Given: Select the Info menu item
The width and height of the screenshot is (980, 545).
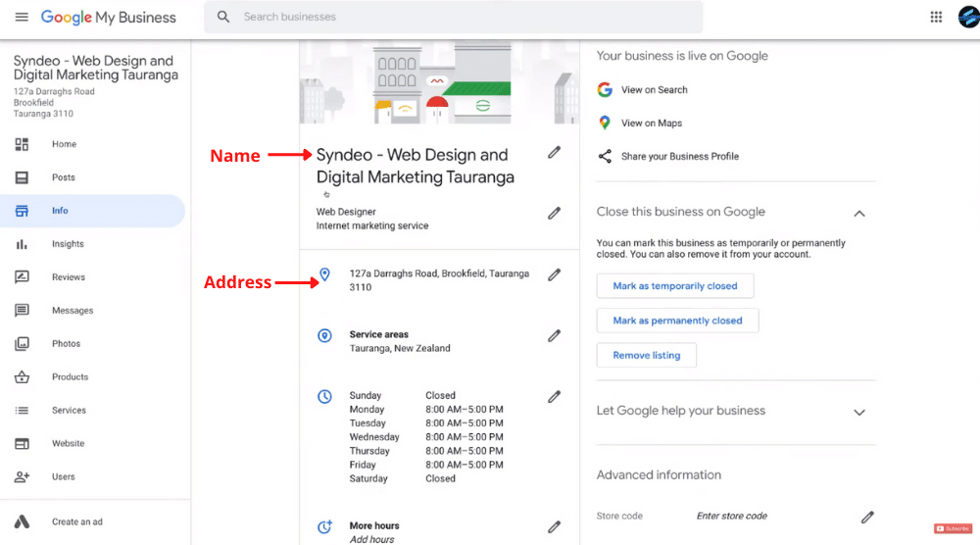Looking at the screenshot, I should click(x=92, y=211).
